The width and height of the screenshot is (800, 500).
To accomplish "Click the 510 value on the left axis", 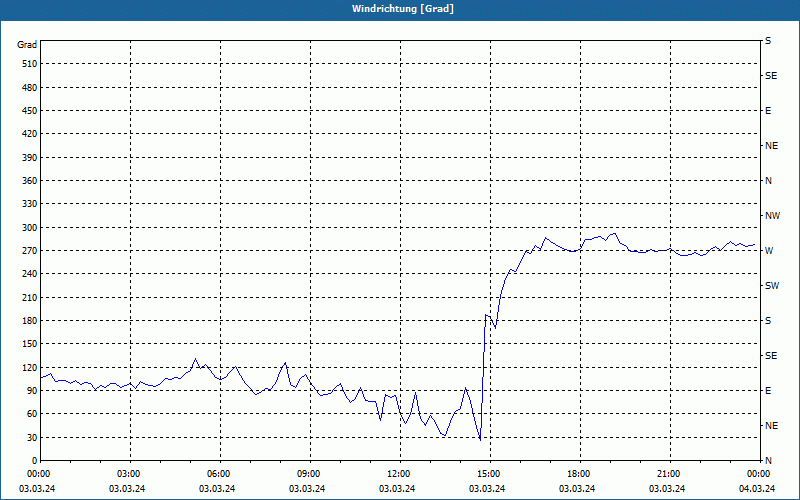I will click(30, 64).
